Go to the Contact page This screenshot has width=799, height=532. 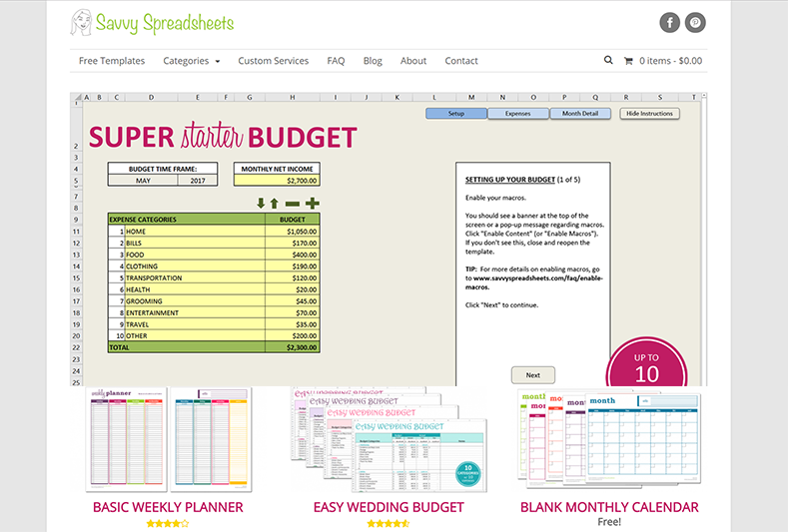point(461,61)
